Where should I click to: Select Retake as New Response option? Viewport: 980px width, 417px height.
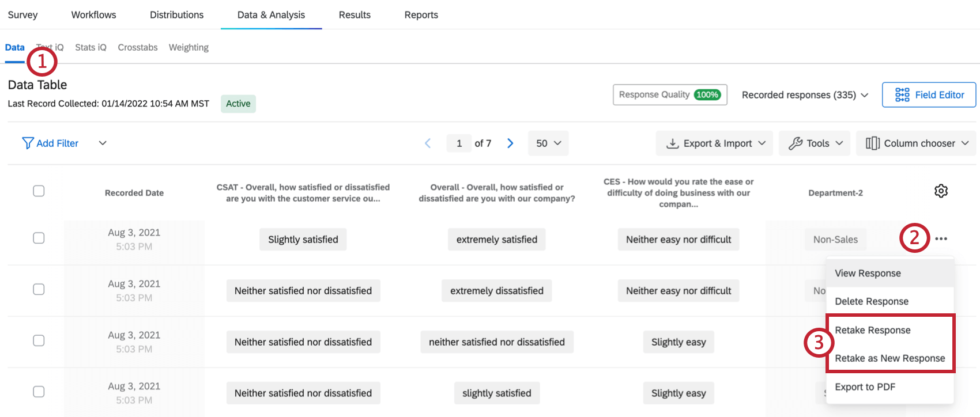click(x=889, y=358)
